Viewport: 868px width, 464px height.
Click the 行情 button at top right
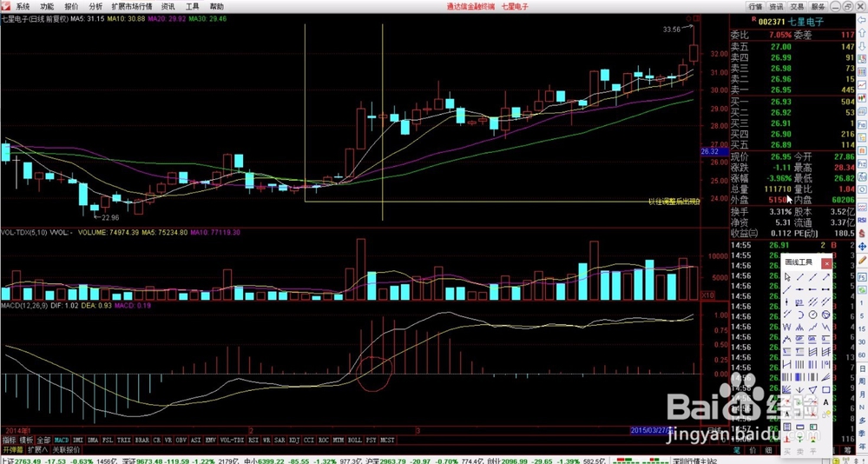756,7
